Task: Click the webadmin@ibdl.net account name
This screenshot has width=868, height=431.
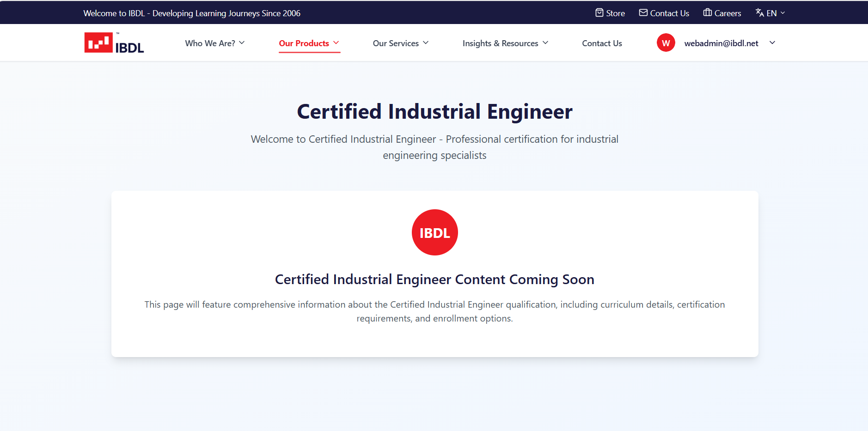Action: 721,43
